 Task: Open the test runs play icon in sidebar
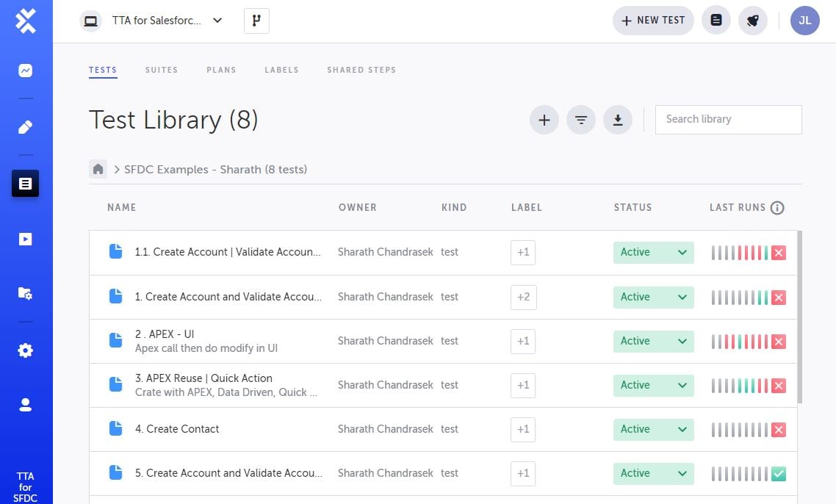pyautogui.click(x=26, y=239)
